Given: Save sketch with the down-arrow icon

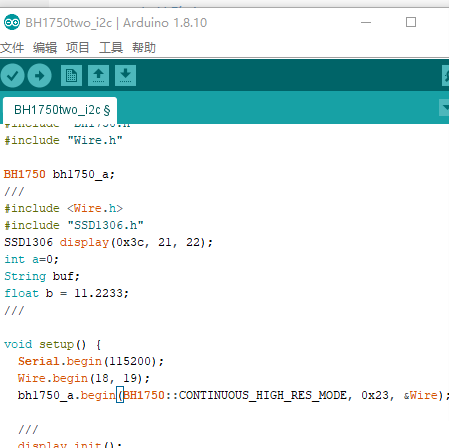Looking at the screenshot, I should point(125,76).
